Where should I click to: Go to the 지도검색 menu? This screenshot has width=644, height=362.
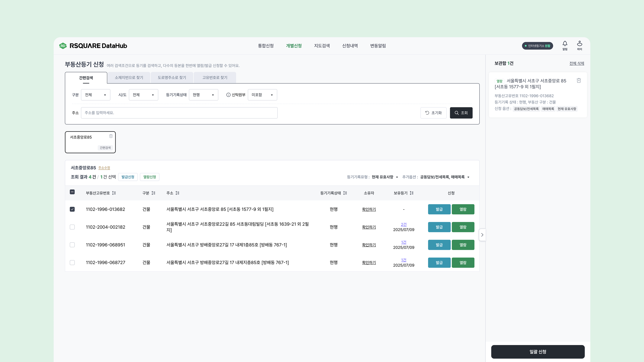[322, 46]
